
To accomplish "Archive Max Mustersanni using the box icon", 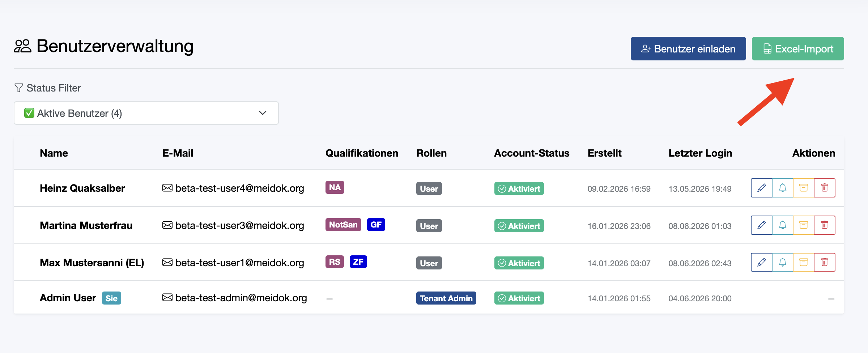I will [x=803, y=262].
